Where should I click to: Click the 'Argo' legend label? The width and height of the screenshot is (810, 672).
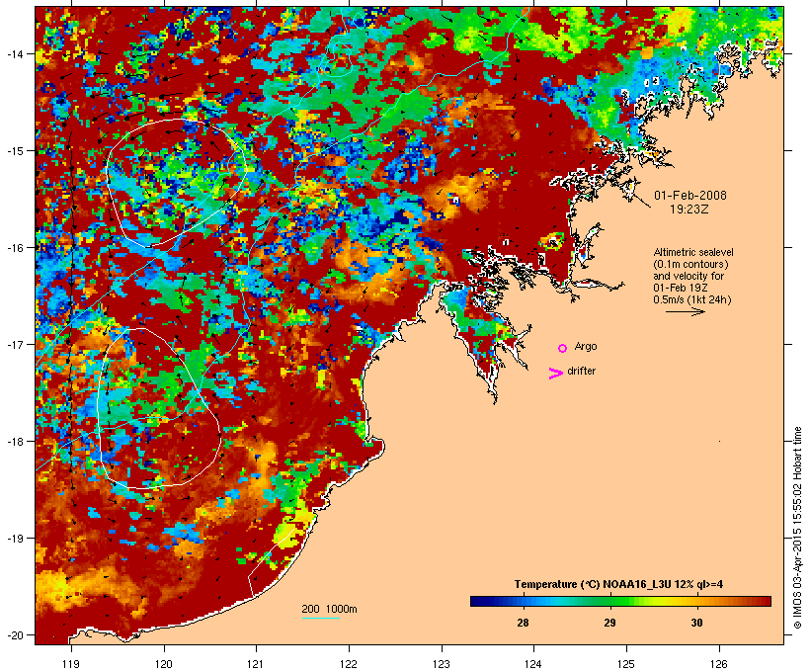point(586,346)
